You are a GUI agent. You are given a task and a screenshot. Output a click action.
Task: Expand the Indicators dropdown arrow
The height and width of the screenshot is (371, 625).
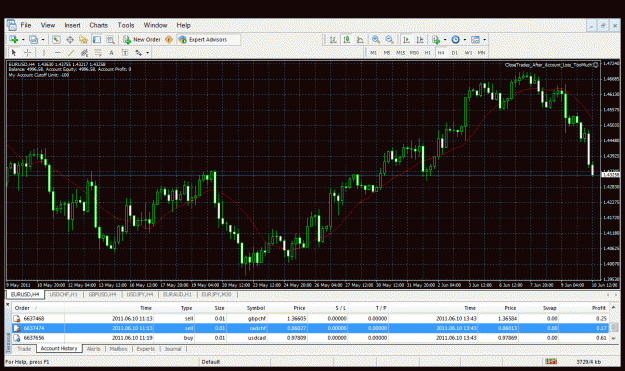(x=445, y=40)
